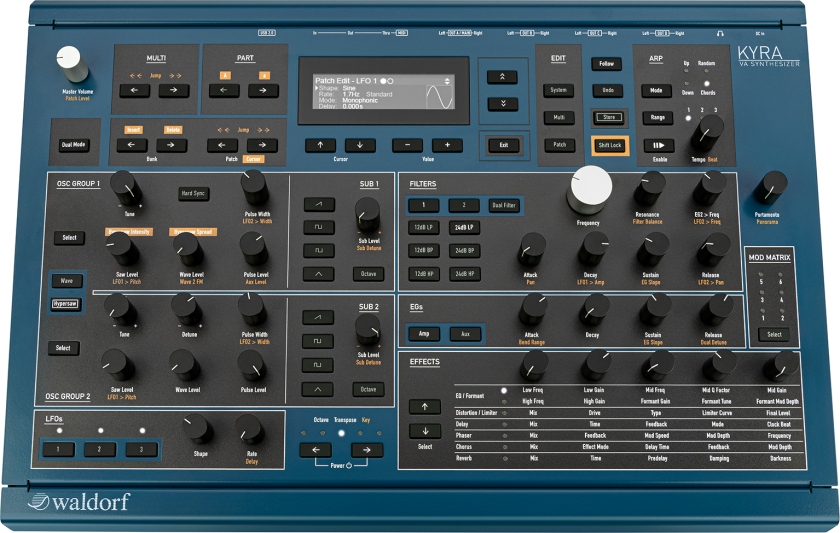Click the Exit button

click(x=504, y=145)
